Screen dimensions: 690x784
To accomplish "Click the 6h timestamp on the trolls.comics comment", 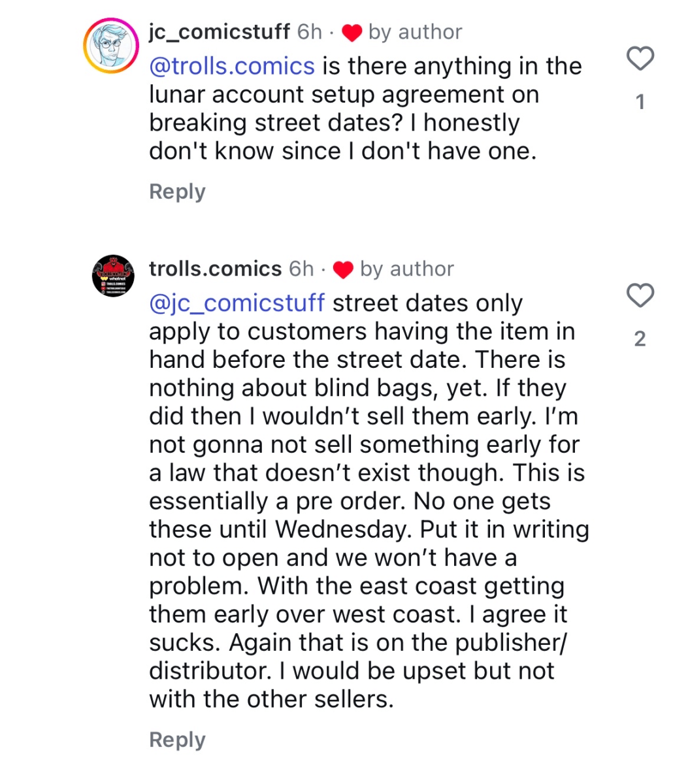I will click(x=301, y=269).
